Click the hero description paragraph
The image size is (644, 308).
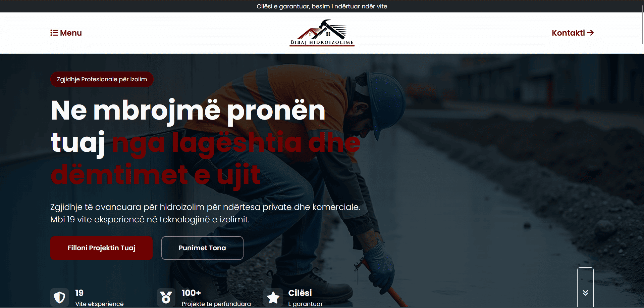(x=205, y=213)
